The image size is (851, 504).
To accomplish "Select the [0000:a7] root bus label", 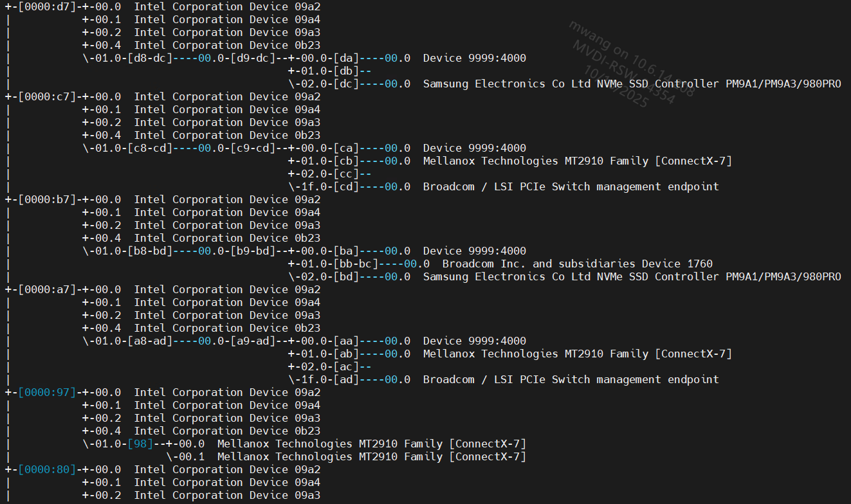I will (x=47, y=289).
